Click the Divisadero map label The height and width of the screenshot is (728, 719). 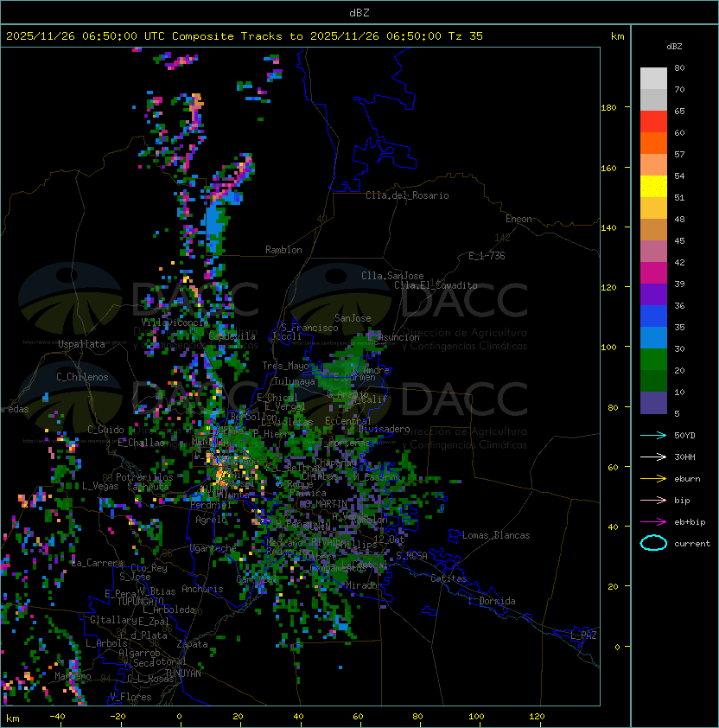point(384,429)
